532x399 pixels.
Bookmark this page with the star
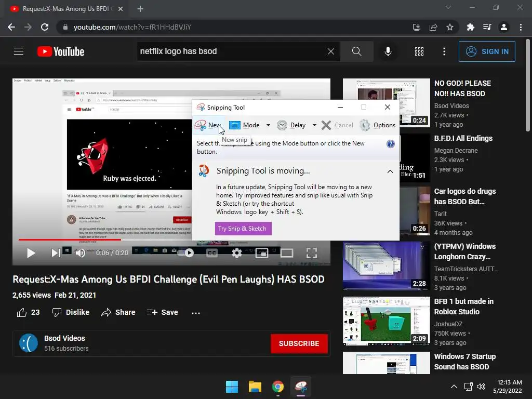(x=450, y=27)
